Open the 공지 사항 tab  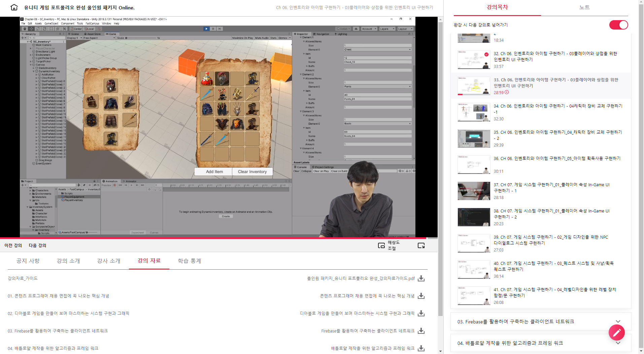28,261
